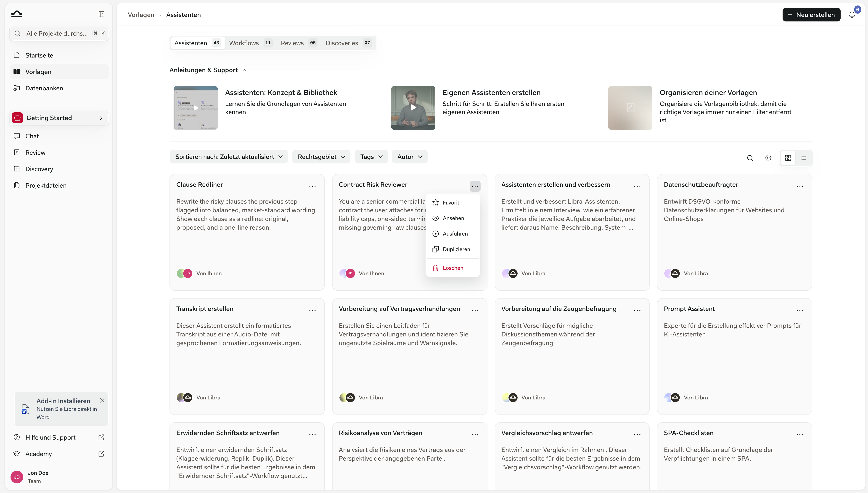The width and height of the screenshot is (868, 493).
Task: Open the notifications bell
Action: [852, 15]
